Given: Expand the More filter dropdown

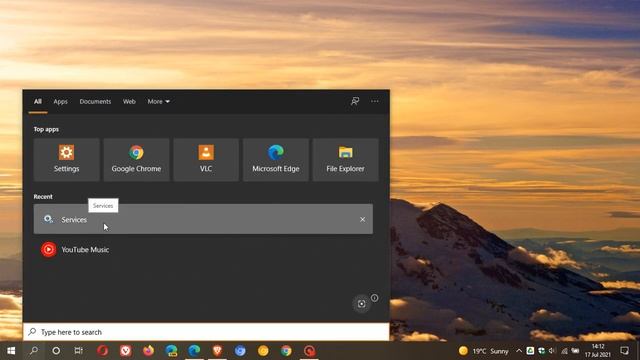Looking at the screenshot, I should [158, 102].
